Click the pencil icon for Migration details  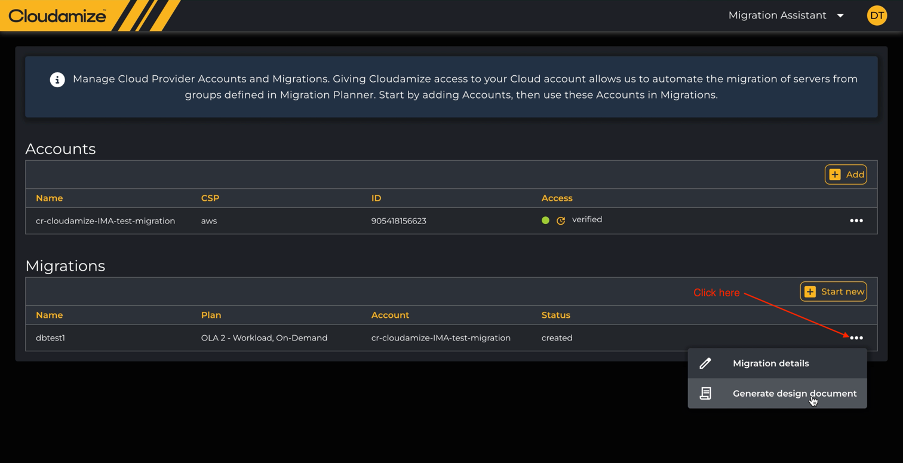pyautogui.click(x=706, y=363)
